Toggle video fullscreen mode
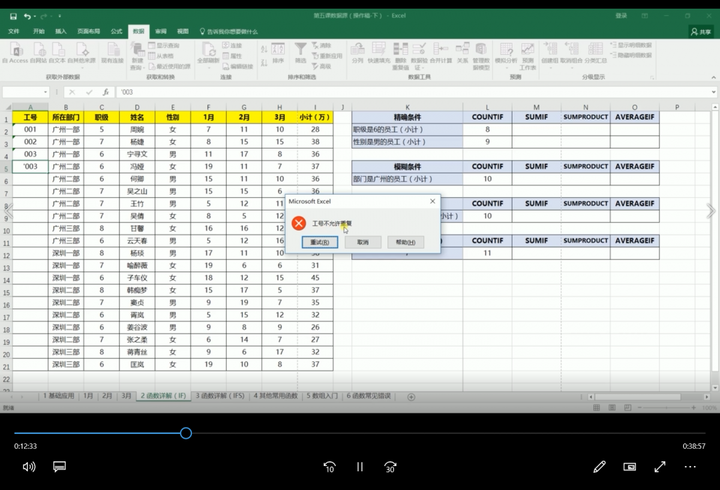 (660, 467)
